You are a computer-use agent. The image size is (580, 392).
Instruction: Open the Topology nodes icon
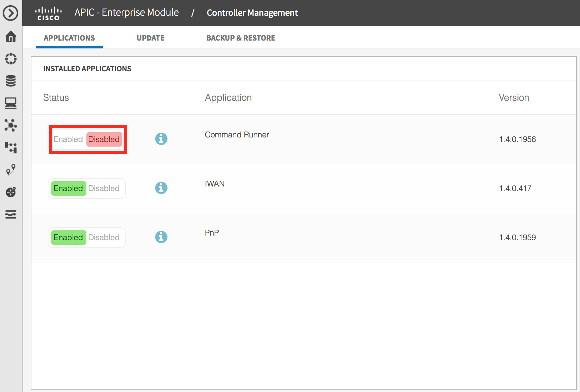click(11, 125)
